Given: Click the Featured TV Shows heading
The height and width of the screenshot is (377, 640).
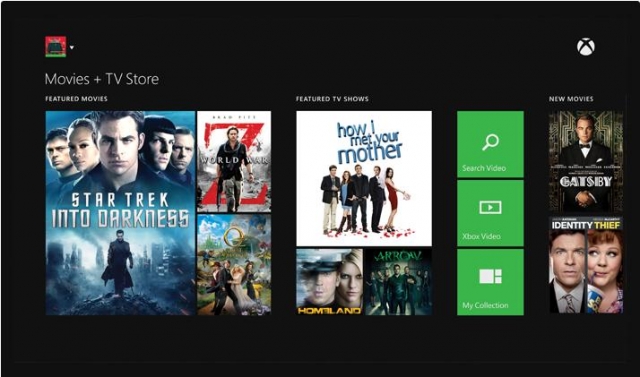Looking at the screenshot, I should (x=332, y=99).
